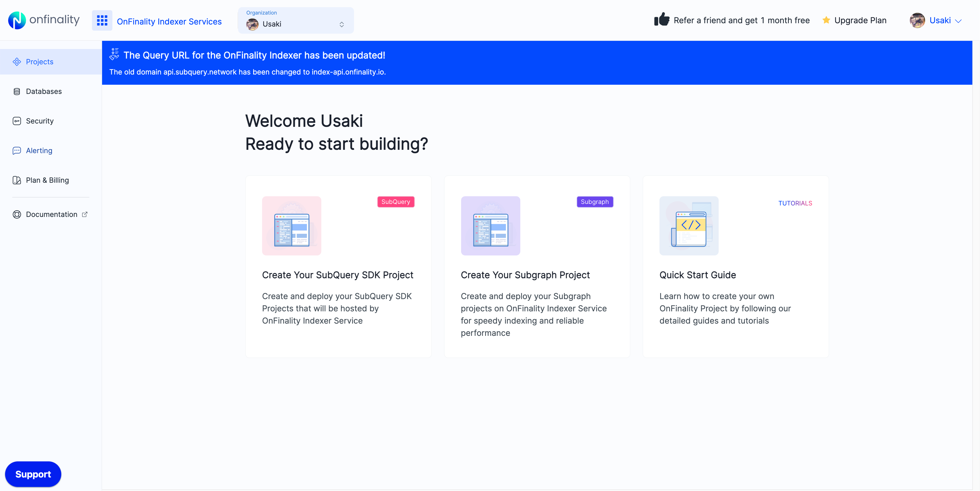This screenshot has width=980, height=491.
Task: Click the TUTORIALS label link
Action: 795,203
